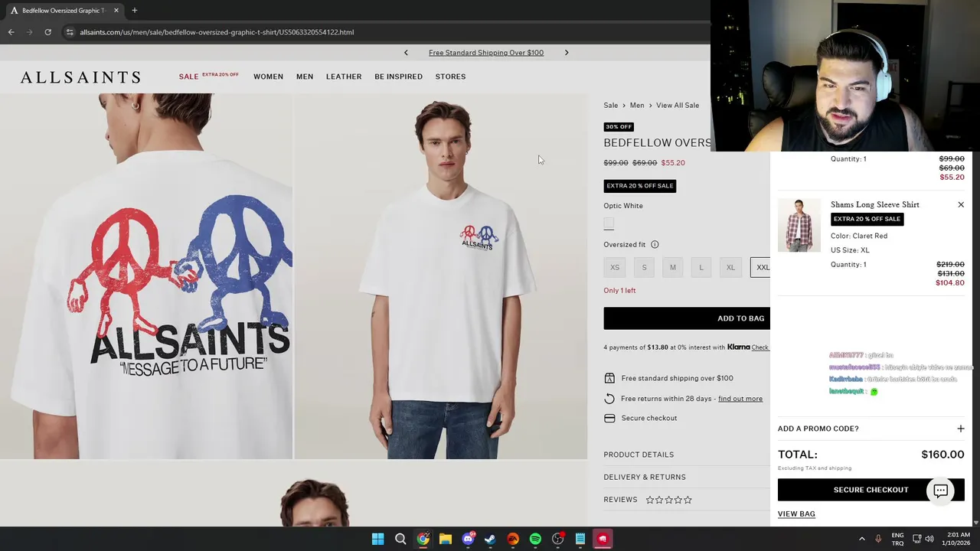Open Shams Long Sleeve Shirt thumbnail

[799, 225]
